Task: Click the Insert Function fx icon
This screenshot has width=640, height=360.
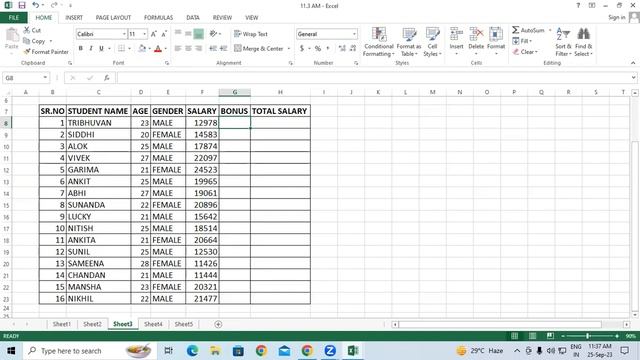Action: tap(106, 78)
